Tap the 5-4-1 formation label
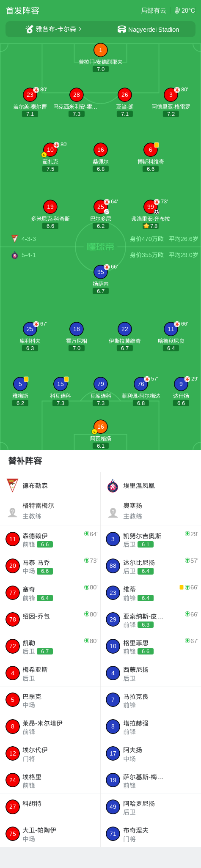The height and width of the screenshot is (868, 201). click(x=29, y=255)
